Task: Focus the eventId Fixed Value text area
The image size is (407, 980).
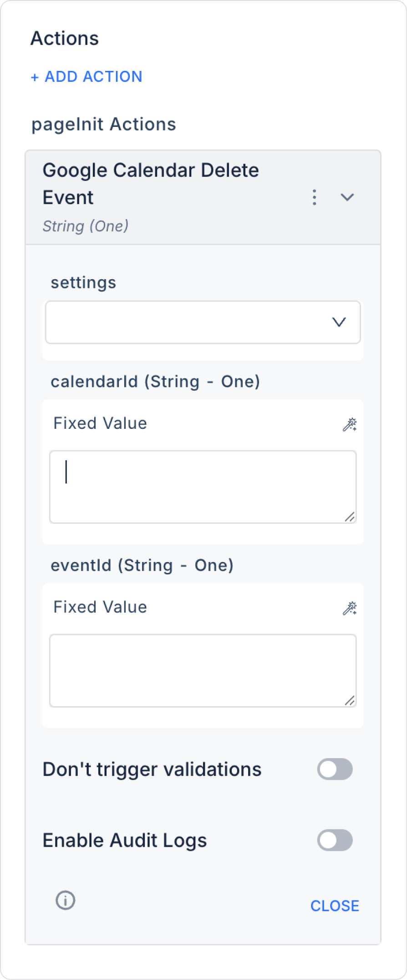Action: tap(203, 670)
